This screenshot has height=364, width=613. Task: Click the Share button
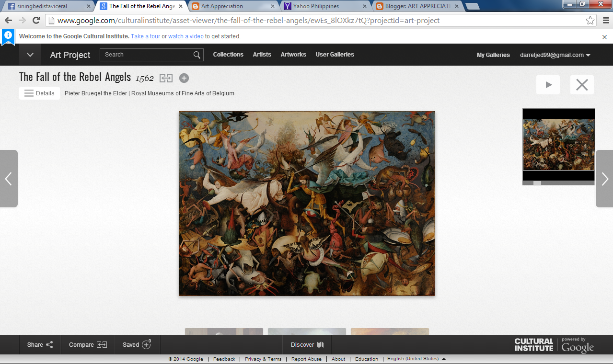pos(40,345)
